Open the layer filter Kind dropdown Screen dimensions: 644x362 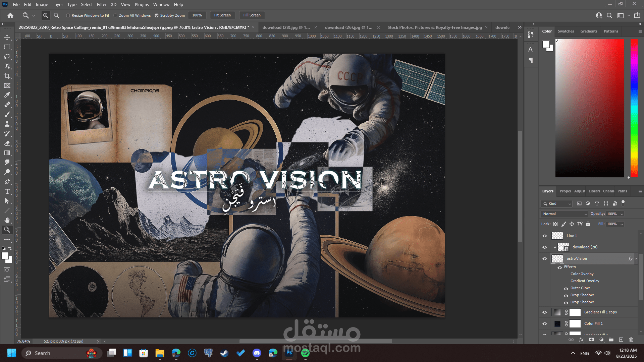coord(556,203)
